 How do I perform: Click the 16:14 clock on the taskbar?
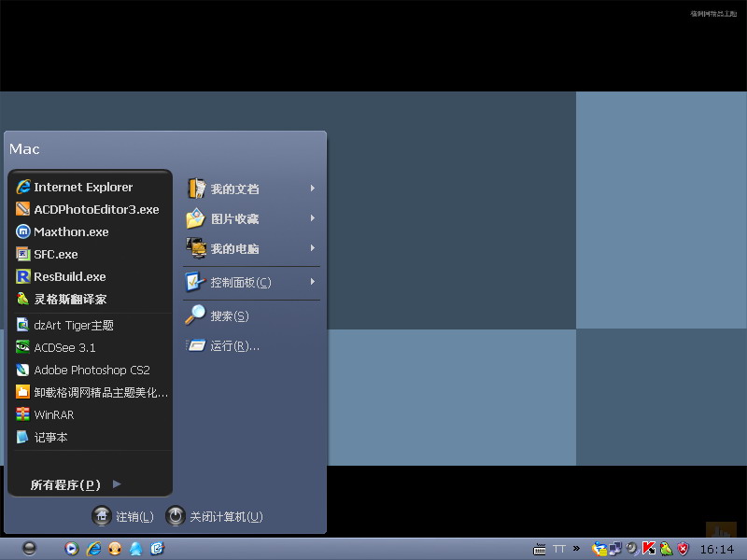(717, 550)
